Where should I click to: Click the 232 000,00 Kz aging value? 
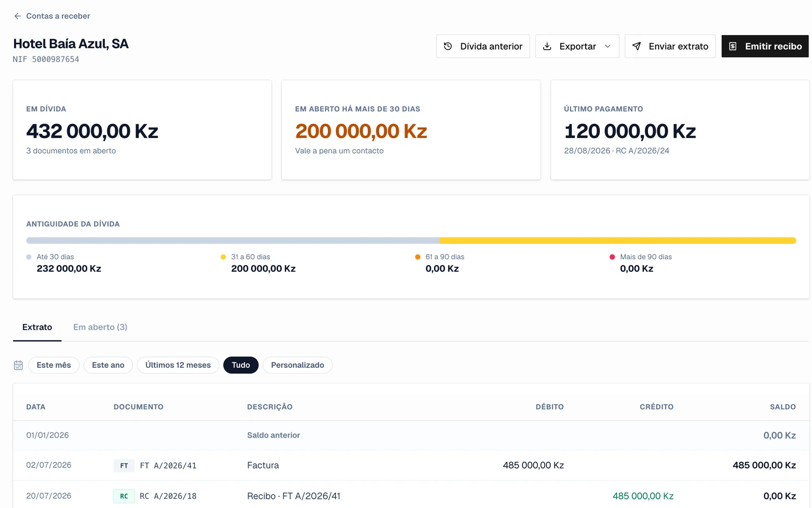(x=69, y=269)
